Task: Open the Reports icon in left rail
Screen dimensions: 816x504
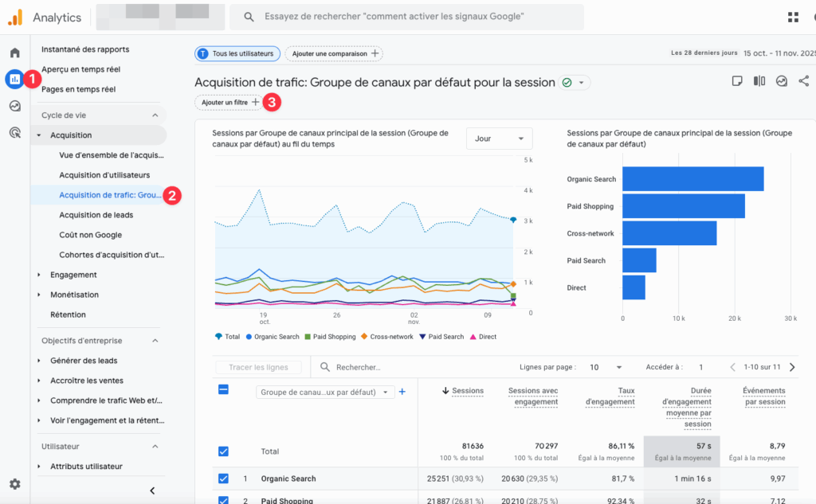Action: click(x=14, y=79)
